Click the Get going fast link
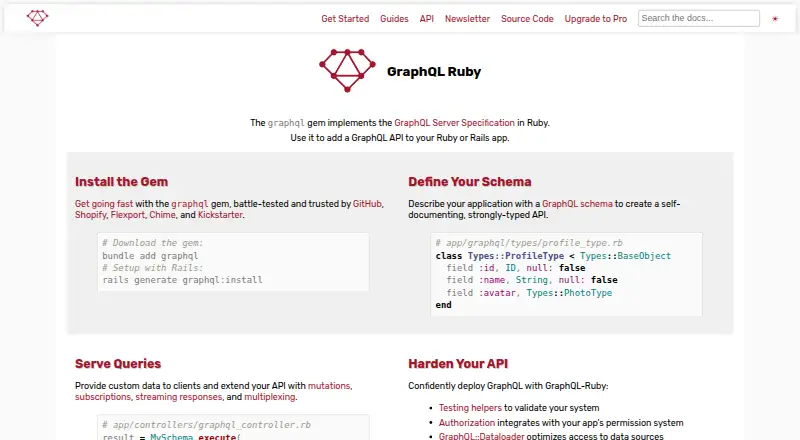Screen dimensions: 800x440 point(104,204)
